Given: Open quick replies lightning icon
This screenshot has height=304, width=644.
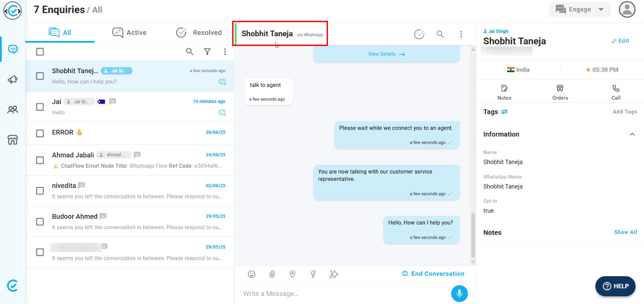Looking at the screenshot, I should 313,274.
